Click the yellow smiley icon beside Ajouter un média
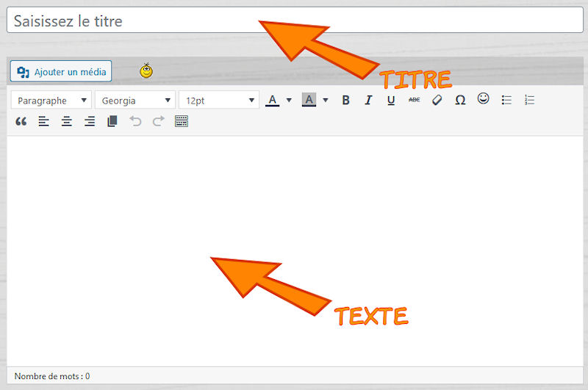The image size is (588, 390). click(x=146, y=71)
